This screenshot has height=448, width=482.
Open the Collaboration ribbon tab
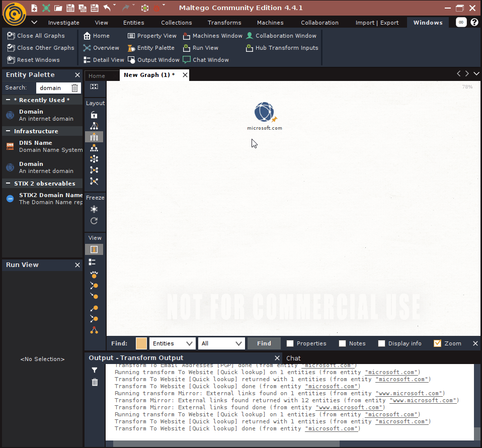tap(319, 23)
